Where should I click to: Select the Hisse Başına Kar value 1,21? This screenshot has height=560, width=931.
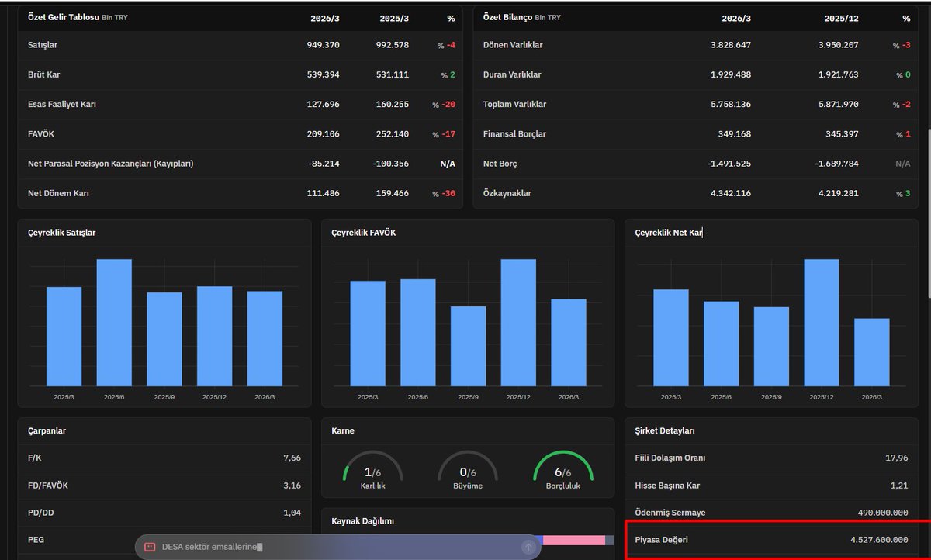coord(900,486)
